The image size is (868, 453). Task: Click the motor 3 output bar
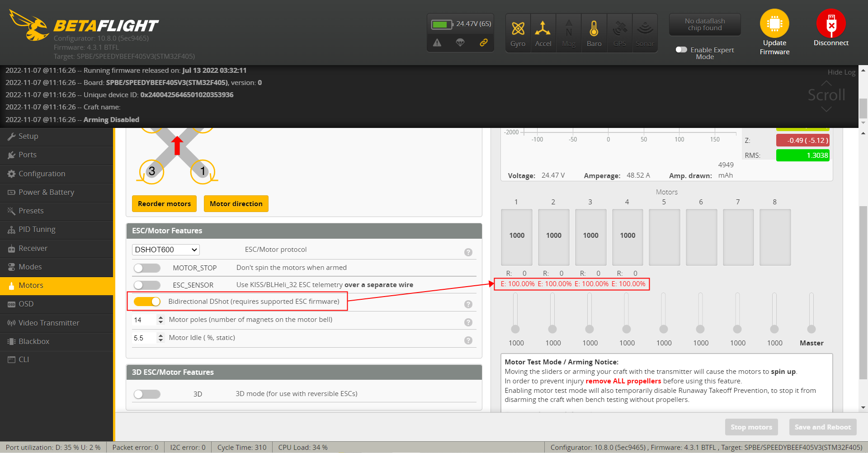click(590, 237)
